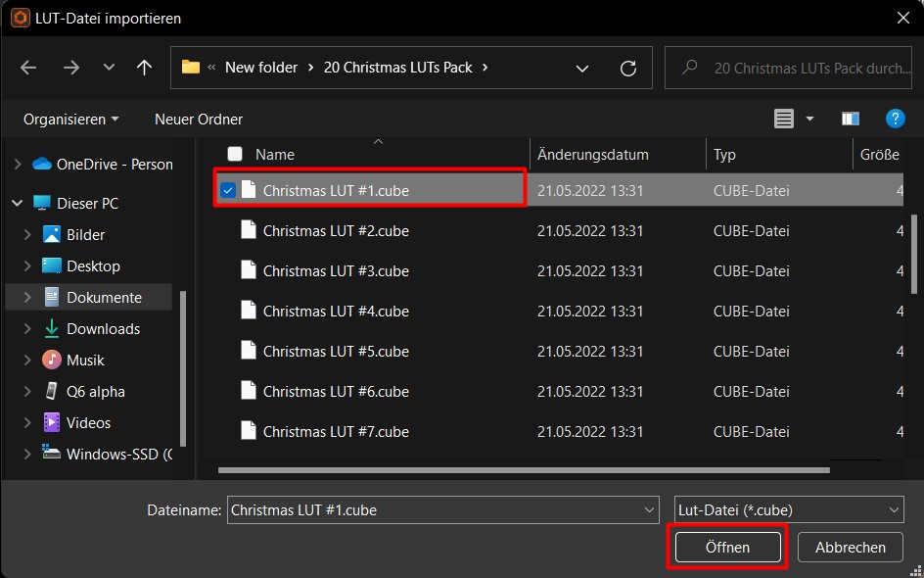Select Dieser PC in the sidebar
The height and width of the screenshot is (578, 924).
click(x=76, y=204)
